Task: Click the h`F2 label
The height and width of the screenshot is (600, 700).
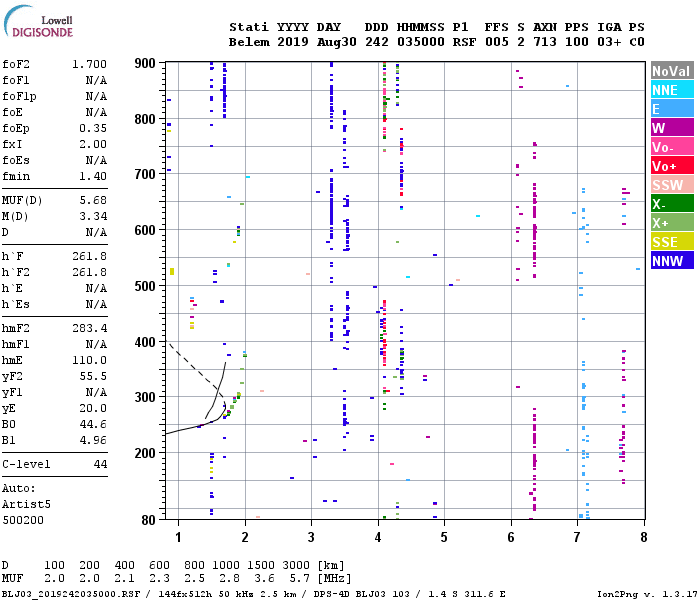Action: point(16,272)
